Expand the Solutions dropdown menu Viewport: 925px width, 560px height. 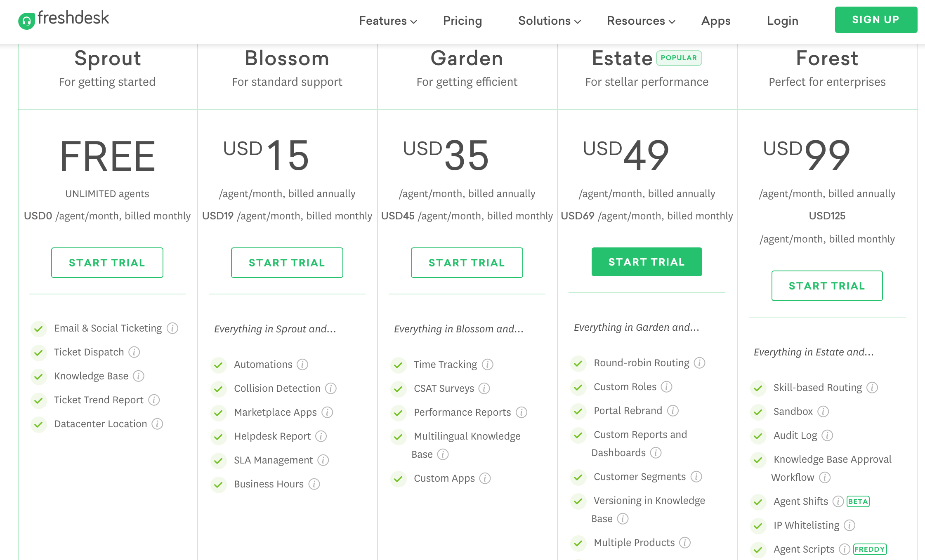click(x=550, y=21)
